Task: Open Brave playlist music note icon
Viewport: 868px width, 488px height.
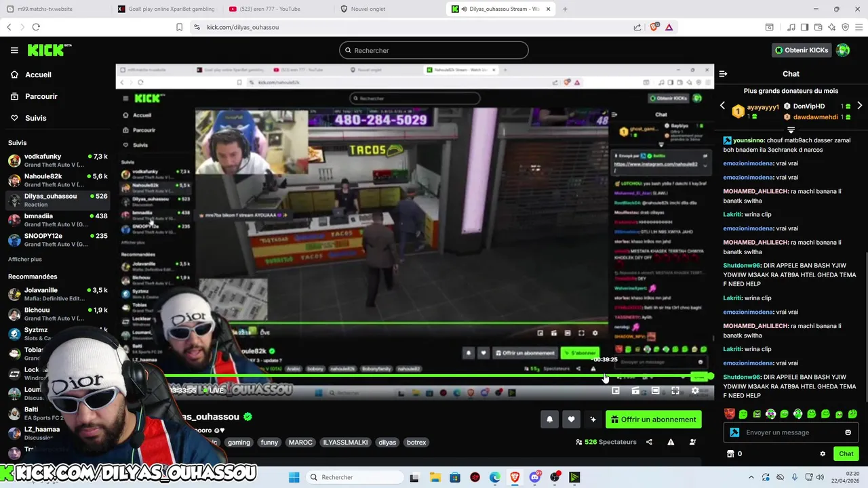Action: (x=791, y=27)
